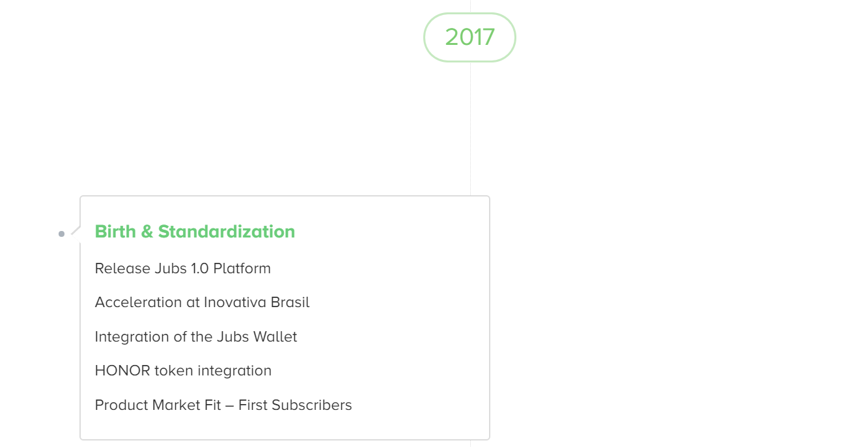Select the Release Jubs 1.0 Platform line

pyautogui.click(x=183, y=268)
